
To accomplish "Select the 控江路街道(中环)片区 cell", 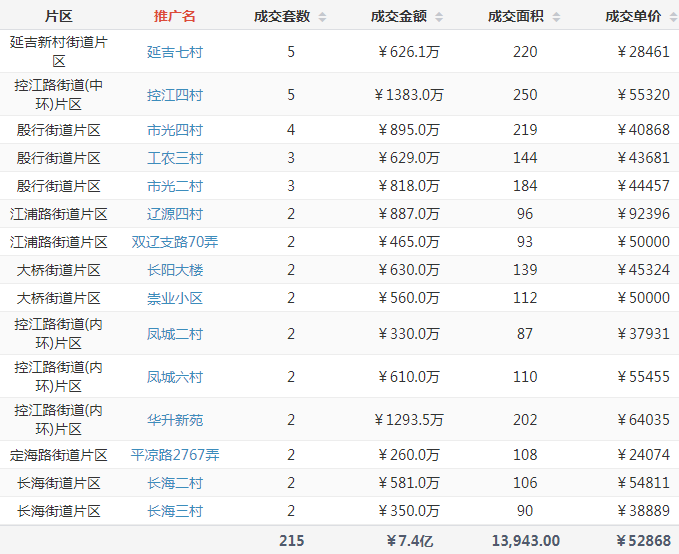I will tap(58, 94).
